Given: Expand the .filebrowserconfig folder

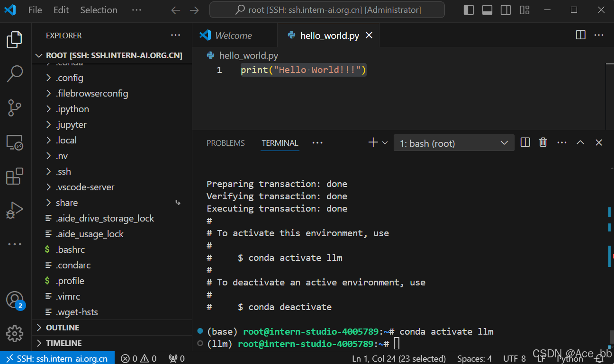Looking at the screenshot, I should [112, 93].
